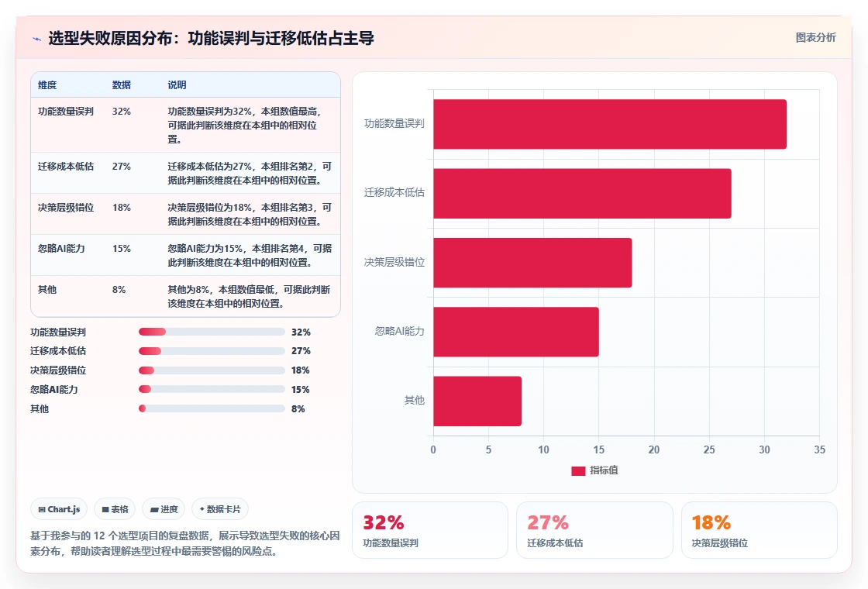Click the 功能数量误判 progress bar showing 32%

212,332
